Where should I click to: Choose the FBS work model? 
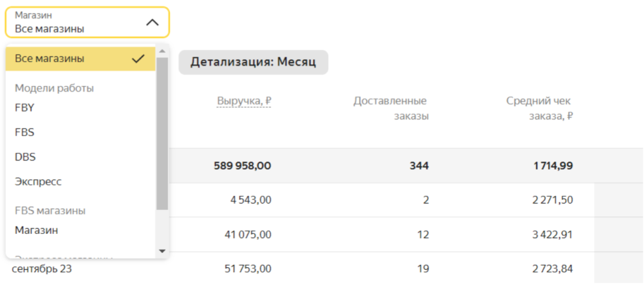pos(25,132)
